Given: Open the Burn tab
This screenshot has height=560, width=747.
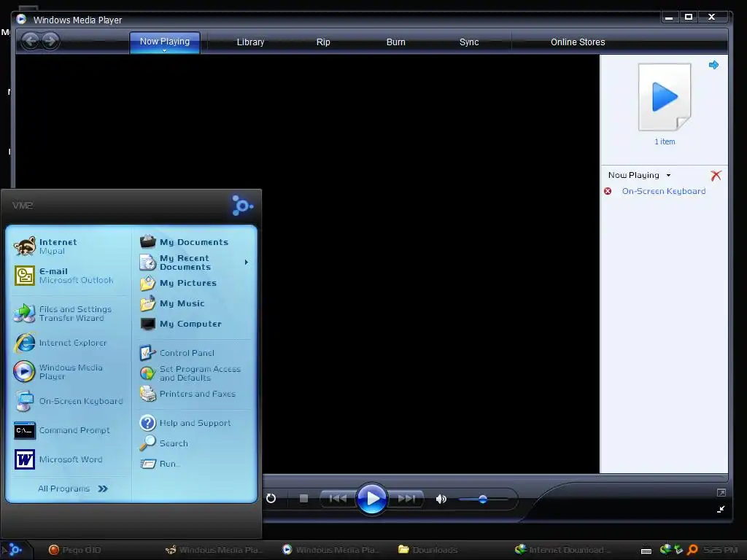Looking at the screenshot, I should point(395,42).
